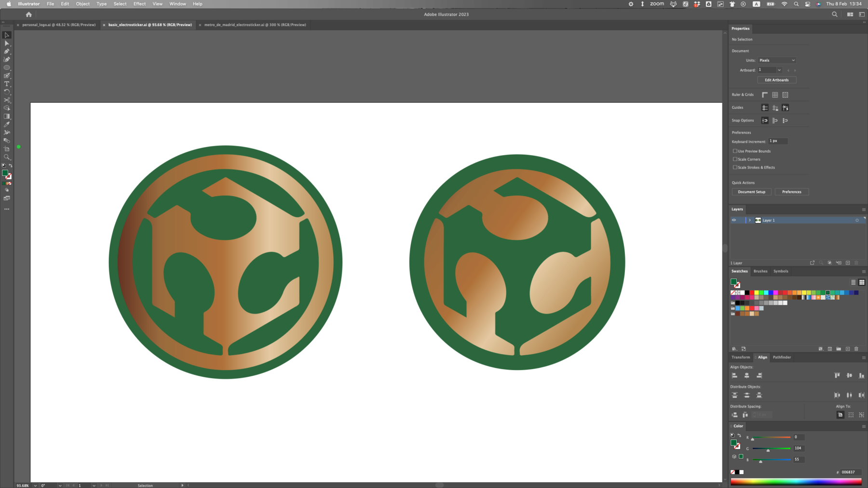
Task: Toggle lock guides button
Action: click(x=775, y=108)
